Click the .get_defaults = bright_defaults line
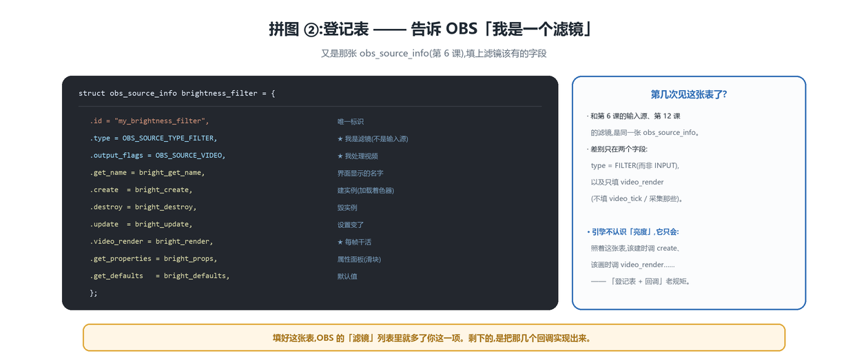This screenshot has height=358, width=868. pyautogui.click(x=159, y=276)
